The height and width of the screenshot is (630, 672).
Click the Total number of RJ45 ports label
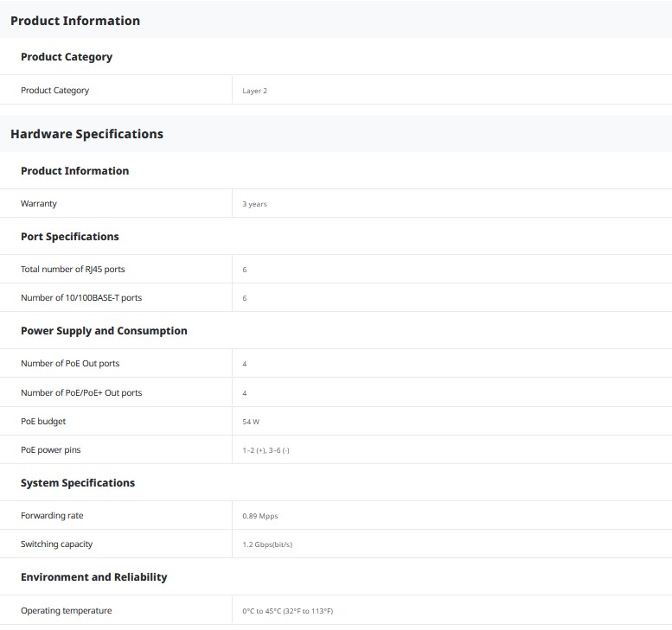(x=73, y=270)
